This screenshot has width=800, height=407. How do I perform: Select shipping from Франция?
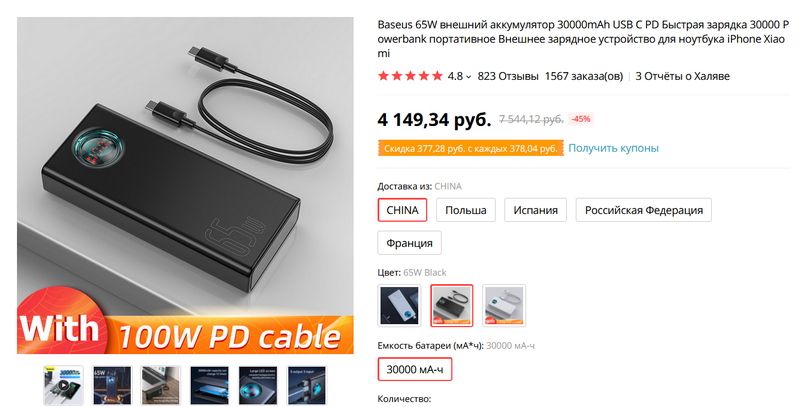[409, 243]
